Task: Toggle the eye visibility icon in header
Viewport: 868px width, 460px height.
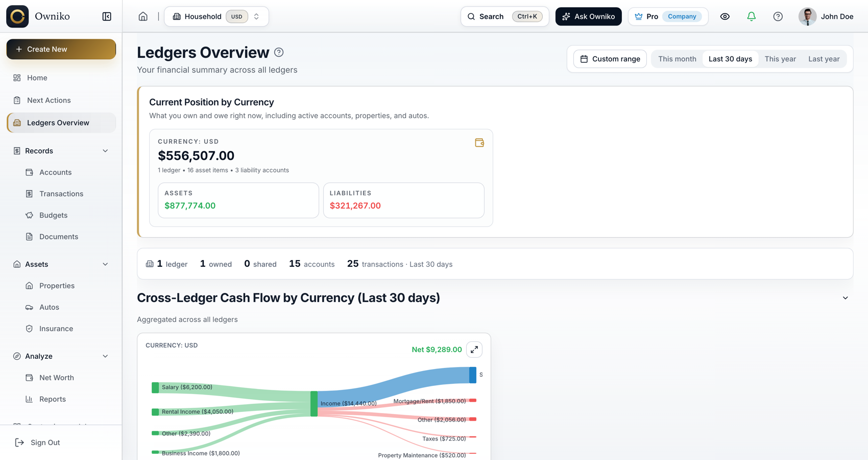Action: (x=725, y=16)
